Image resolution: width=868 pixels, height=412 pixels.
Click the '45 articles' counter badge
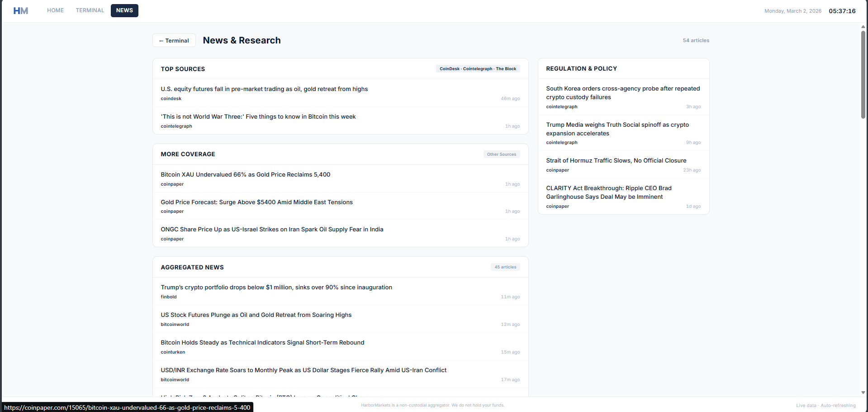click(x=505, y=267)
